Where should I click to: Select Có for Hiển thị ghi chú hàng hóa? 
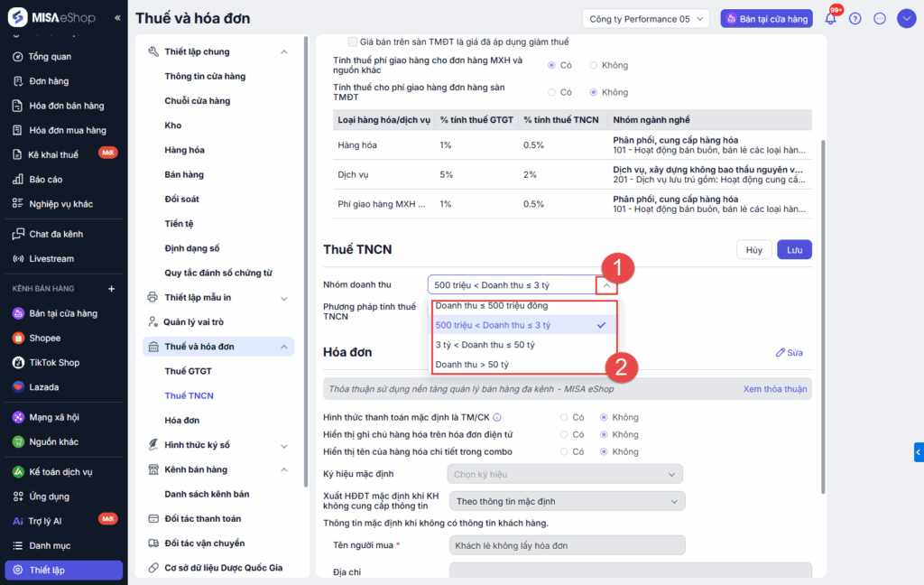pyautogui.click(x=564, y=434)
